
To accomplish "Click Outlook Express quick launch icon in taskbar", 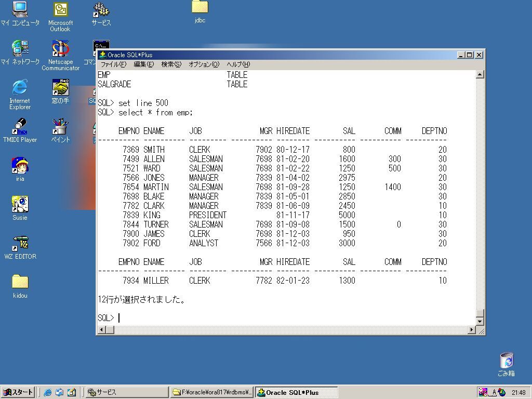I will (x=59, y=392).
